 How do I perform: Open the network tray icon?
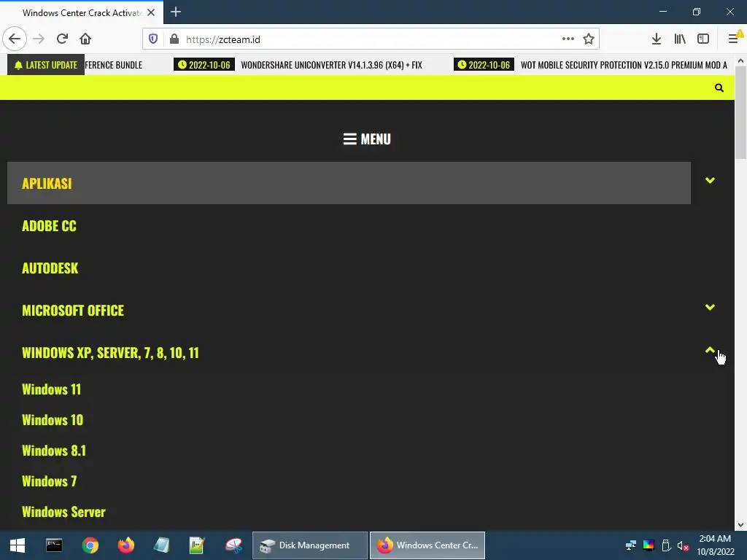click(631, 545)
